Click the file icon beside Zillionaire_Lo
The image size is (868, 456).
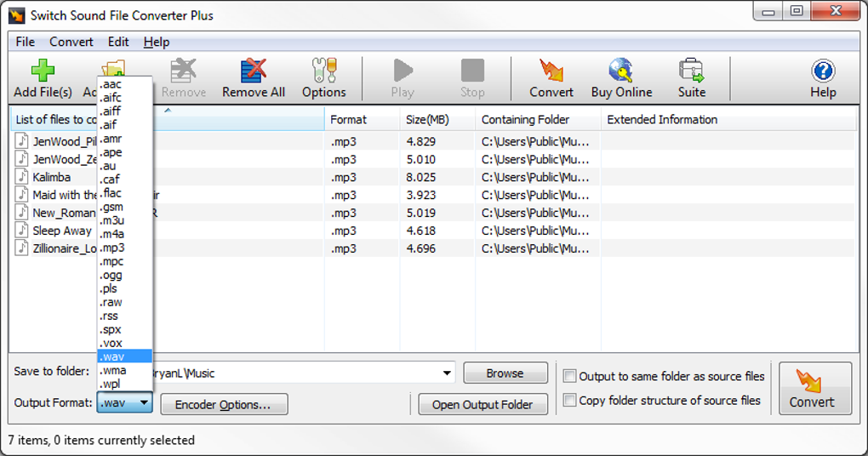[x=21, y=248]
